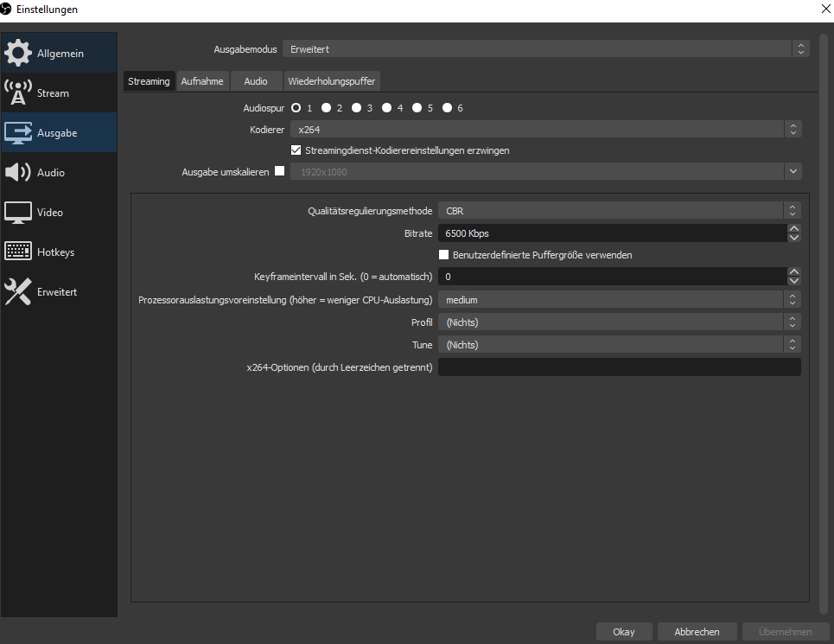
Task: Select the Stream antenna icon
Action: click(18, 92)
